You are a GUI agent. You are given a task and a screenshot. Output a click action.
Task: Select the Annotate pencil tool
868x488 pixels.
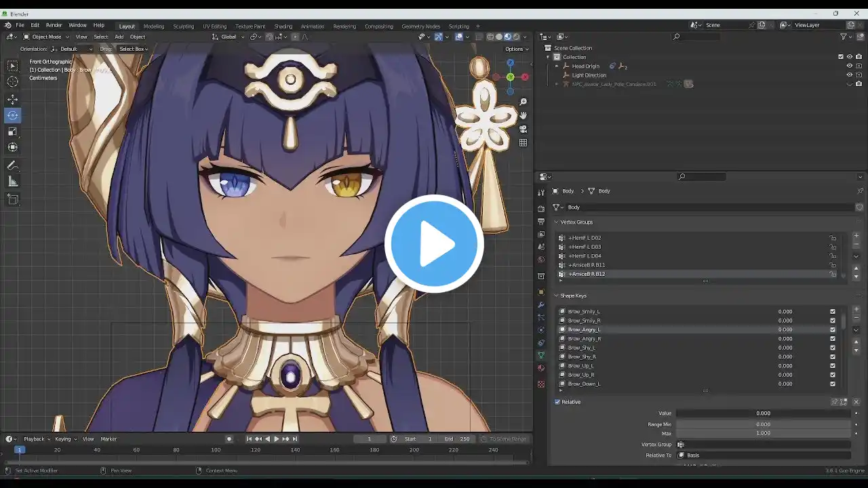(x=13, y=165)
